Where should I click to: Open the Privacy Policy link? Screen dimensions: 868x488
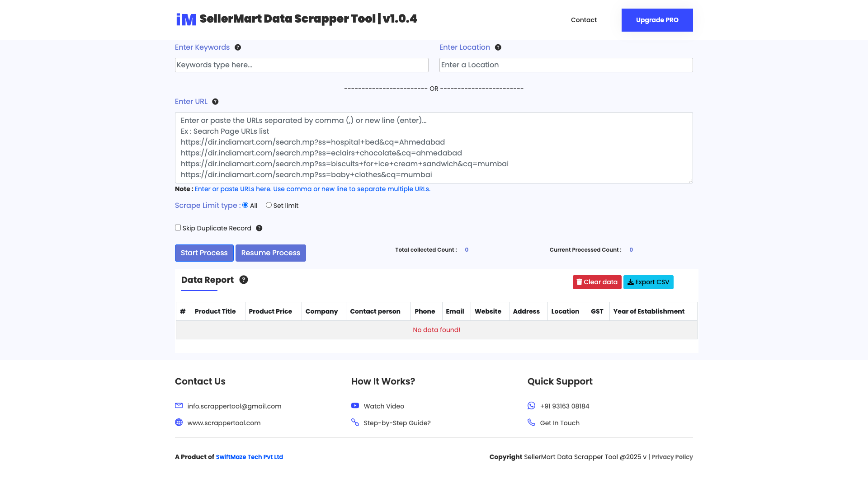tap(672, 457)
